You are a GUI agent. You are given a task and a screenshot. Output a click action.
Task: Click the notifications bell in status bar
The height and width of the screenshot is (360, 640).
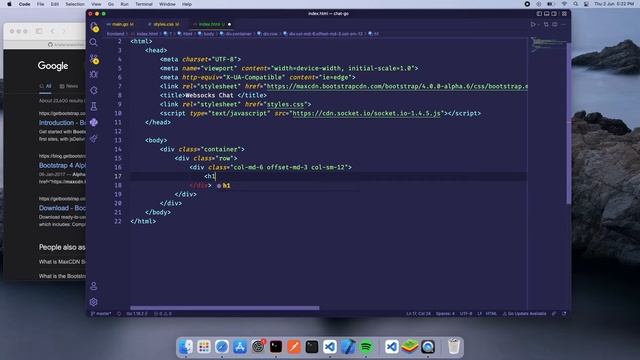(564, 314)
